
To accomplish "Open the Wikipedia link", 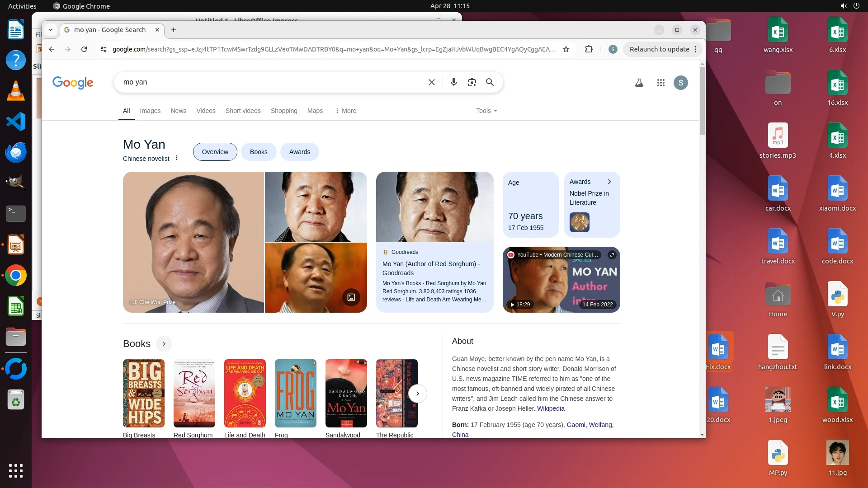I will (551, 408).
